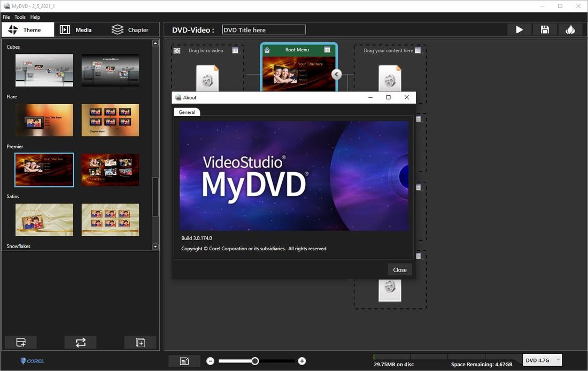Select the Satins chapter menu theme thumbnail
Image resolution: width=588 pixels, height=371 pixels.
pos(110,220)
